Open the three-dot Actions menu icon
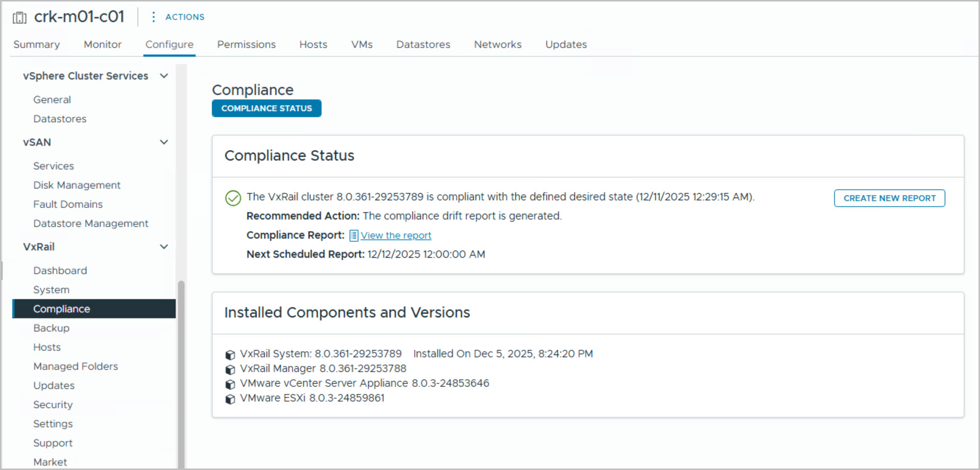 [153, 17]
